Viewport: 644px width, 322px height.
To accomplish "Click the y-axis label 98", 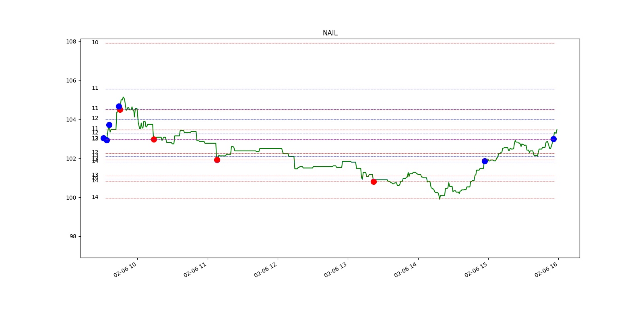I will [x=73, y=236].
